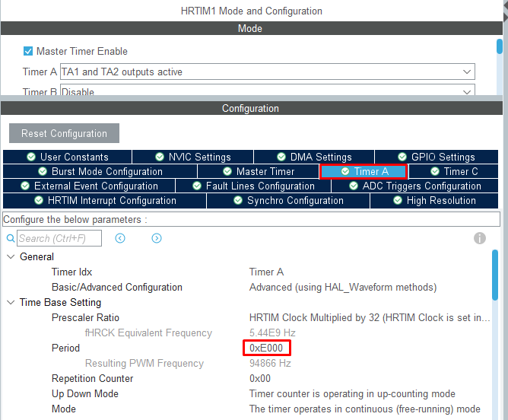Select the Timer A tab
Screen dimensions: 508x420
coord(364,171)
